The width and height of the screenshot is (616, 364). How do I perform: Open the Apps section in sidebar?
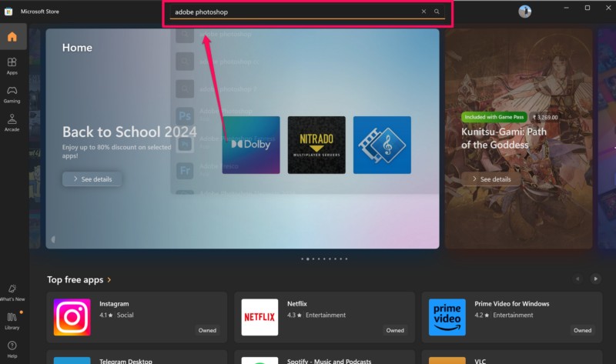point(12,65)
